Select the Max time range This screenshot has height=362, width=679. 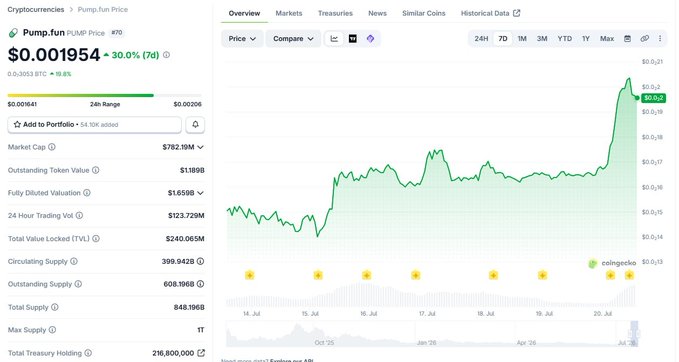click(607, 39)
